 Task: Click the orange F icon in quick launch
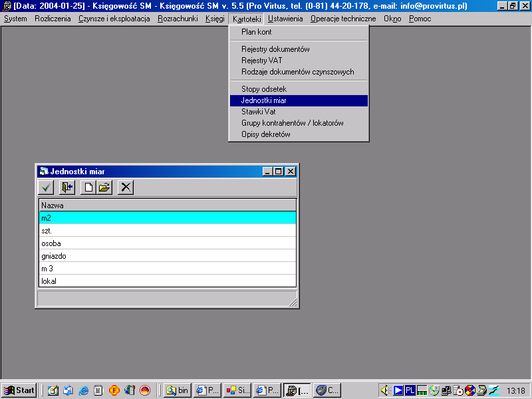(x=114, y=390)
